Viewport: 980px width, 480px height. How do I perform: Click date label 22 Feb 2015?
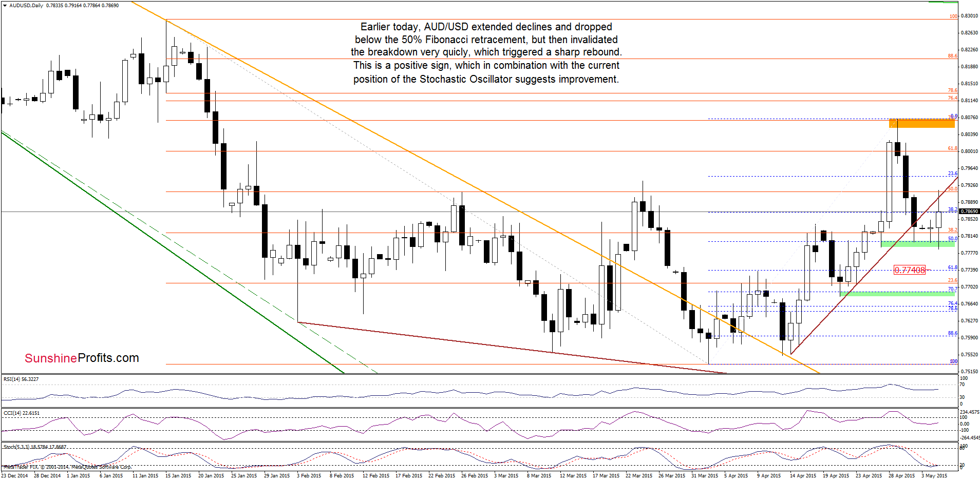pos(442,476)
